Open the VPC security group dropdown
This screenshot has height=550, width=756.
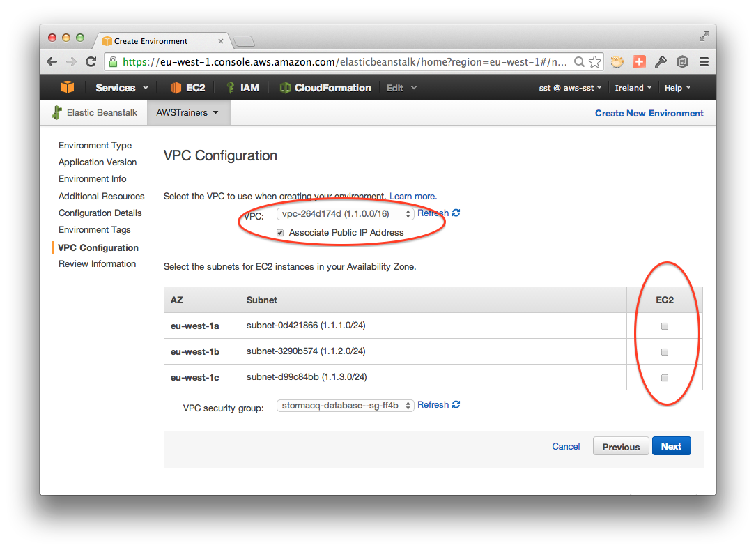345,406
